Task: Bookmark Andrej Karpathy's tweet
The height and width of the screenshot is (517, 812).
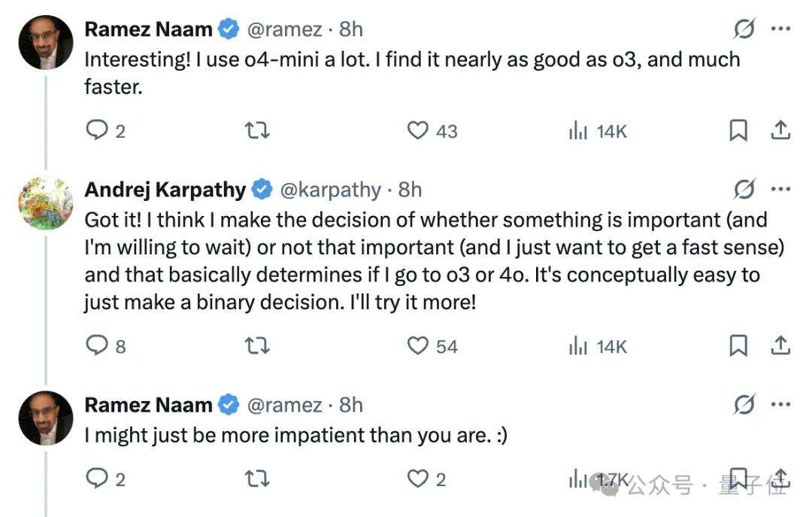Action: click(x=738, y=346)
